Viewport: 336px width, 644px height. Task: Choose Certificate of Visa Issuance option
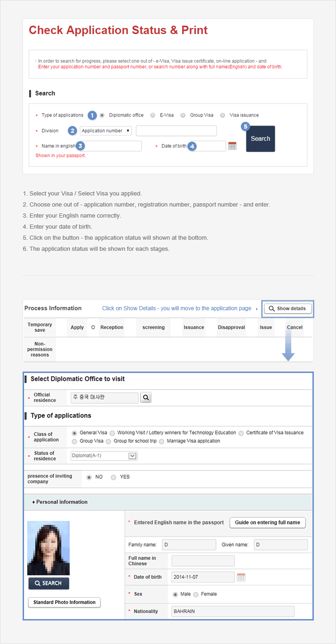[241, 433]
